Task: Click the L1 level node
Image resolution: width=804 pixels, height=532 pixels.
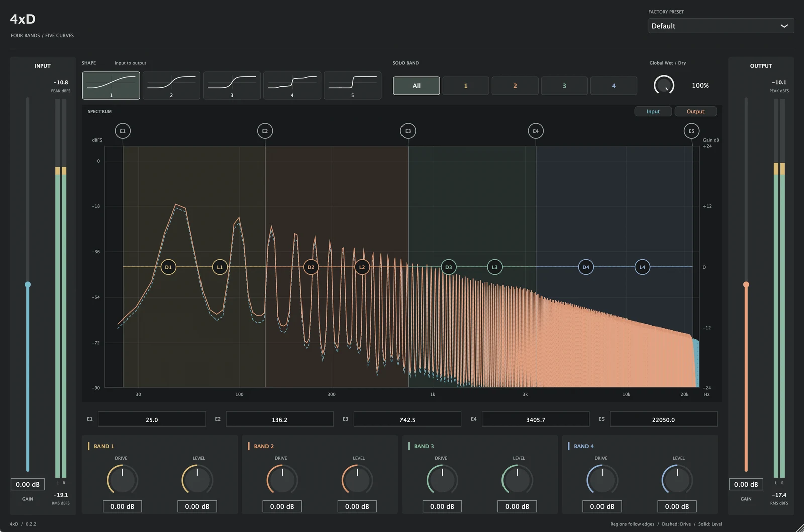Action: click(x=220, y=267)
